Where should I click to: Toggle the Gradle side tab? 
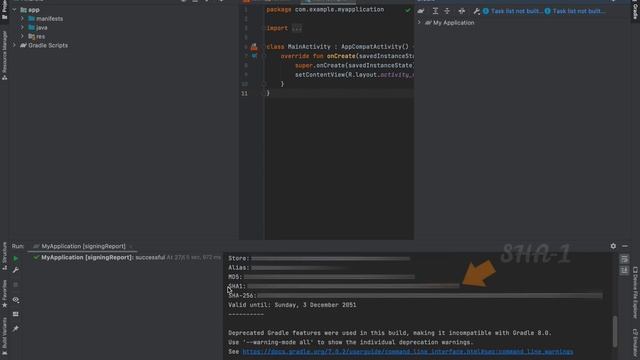pos(635,10)
